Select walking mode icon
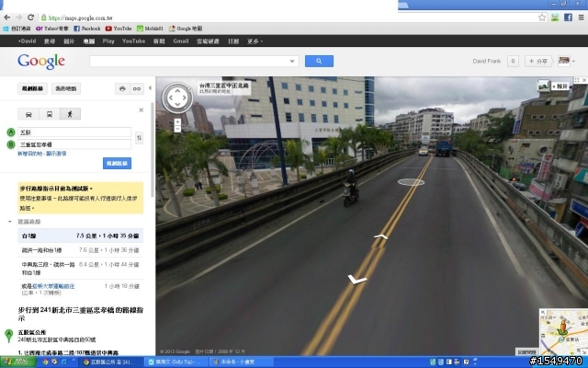588x368 pixels. [x=70, y=114]
